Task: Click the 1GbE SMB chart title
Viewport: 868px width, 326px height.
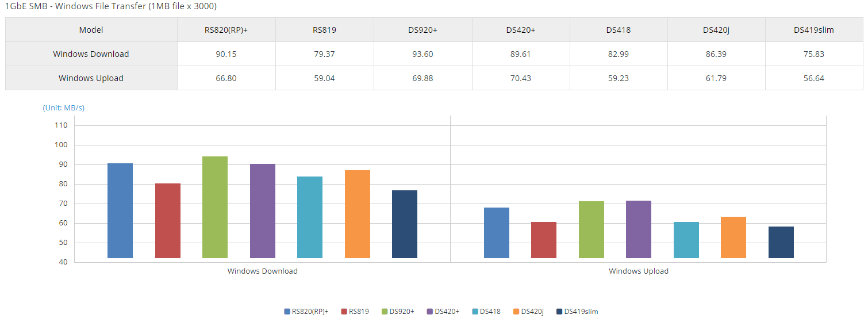Action: [111, 6]
